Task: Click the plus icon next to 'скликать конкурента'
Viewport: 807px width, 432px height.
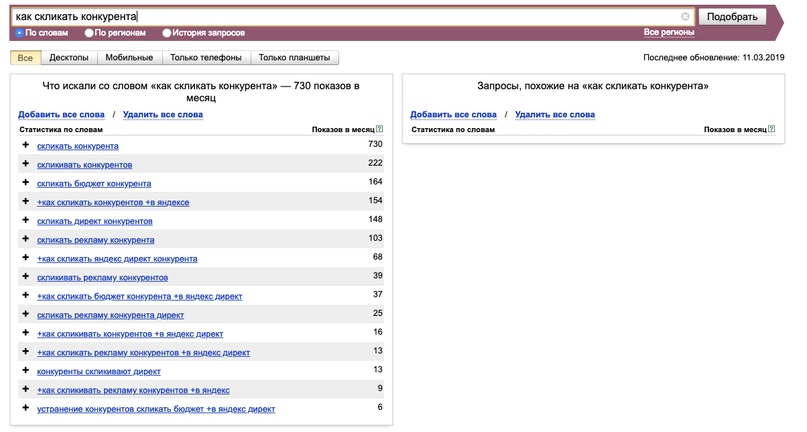Action: (26, 146)
